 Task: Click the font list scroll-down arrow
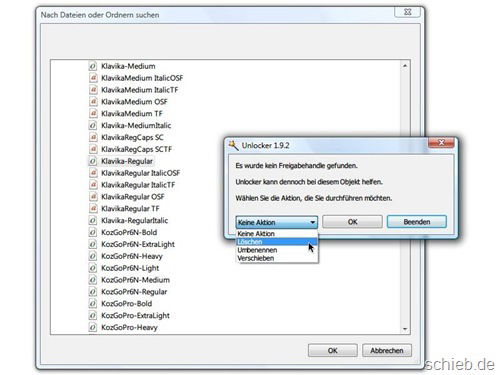tap(405, 329)
